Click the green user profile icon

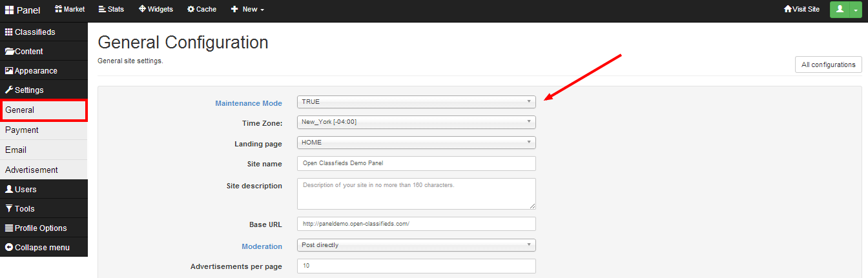[840, 9]
